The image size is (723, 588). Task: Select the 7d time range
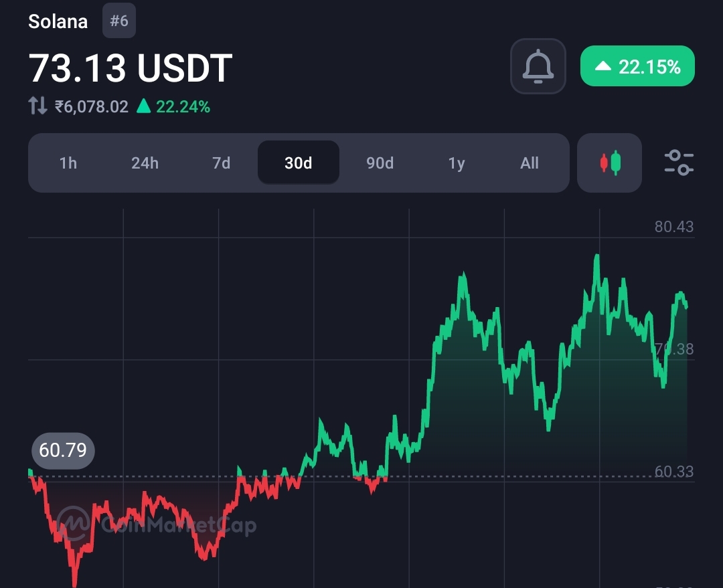222,163
